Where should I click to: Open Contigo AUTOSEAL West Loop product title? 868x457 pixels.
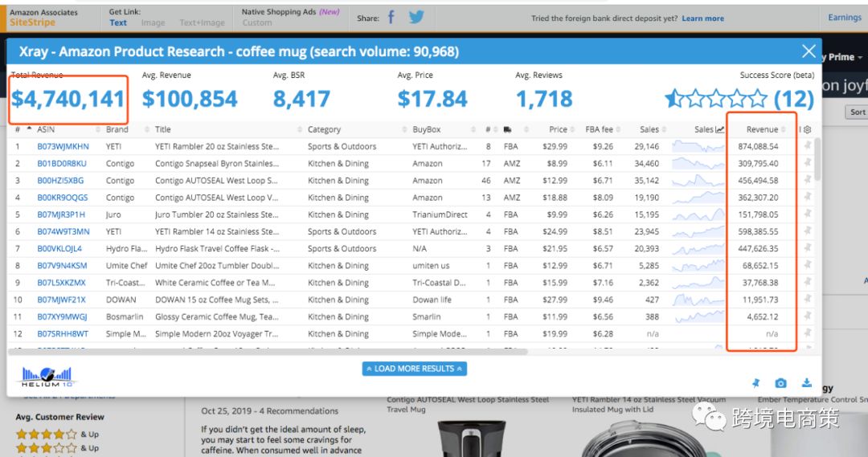(468, 405)
